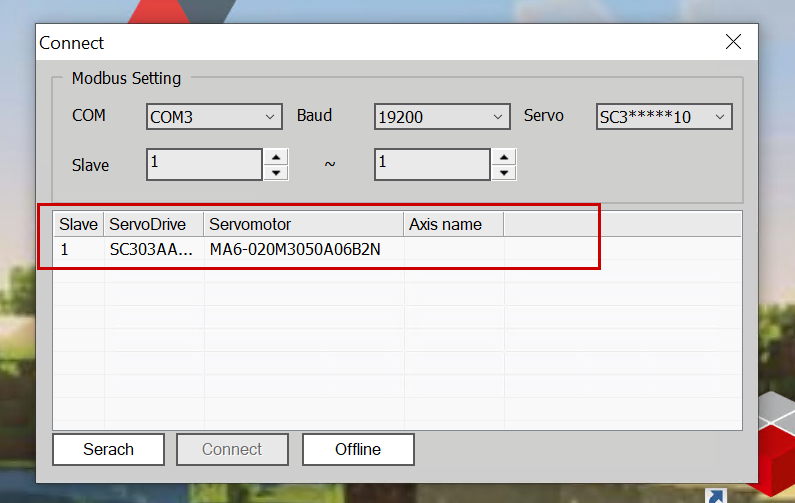Click the Connect button
795x503 pixels.
pyautogui.click(x=232, y=449)
